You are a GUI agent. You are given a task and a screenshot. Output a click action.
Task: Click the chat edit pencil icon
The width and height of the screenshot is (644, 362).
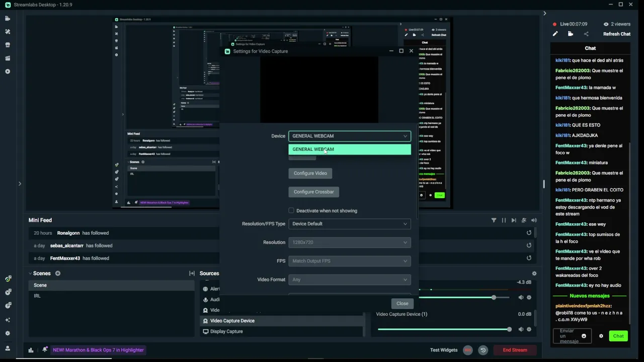(555, 34)
